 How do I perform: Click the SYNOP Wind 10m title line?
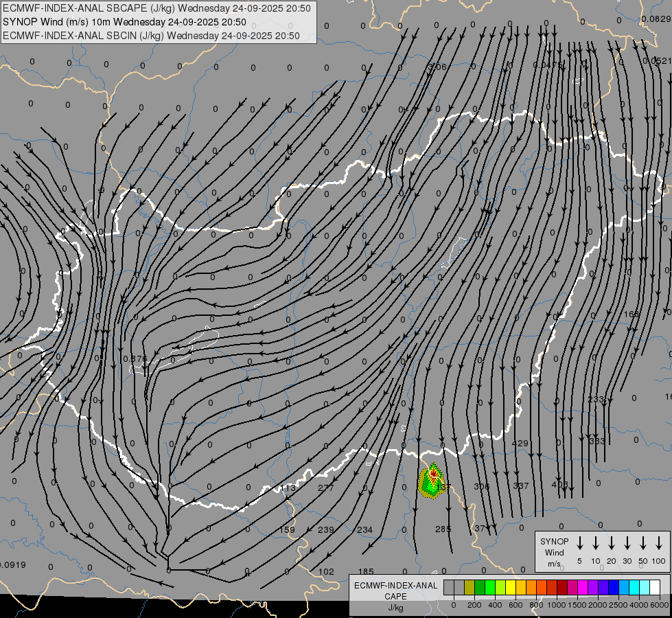124,22
